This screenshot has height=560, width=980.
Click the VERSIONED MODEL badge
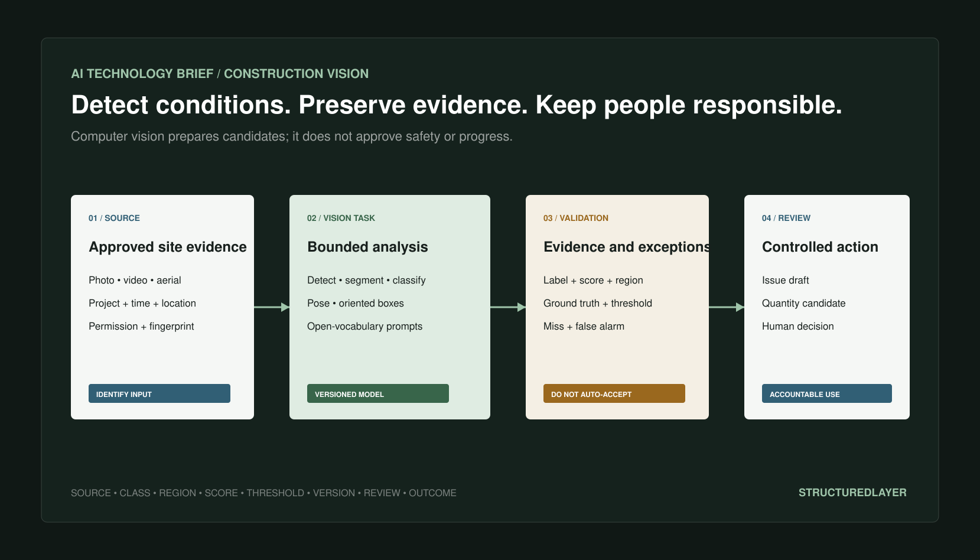click(378, 393)
